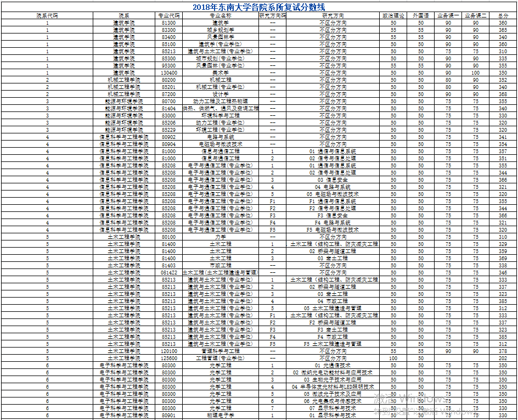Image resolution: width=518 pixels, height=420 pixels.
Task: Click the 动力工程(专业学位) cell
Action: coord(221,122)
